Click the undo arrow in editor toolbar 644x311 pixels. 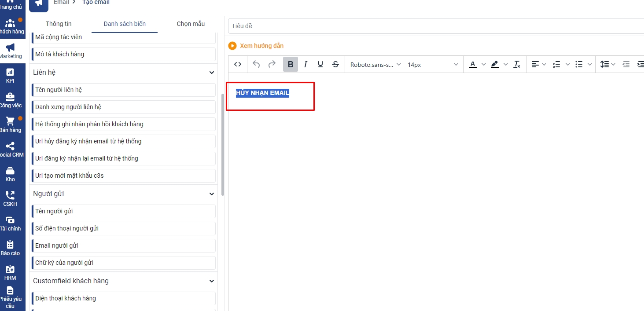click(256, 64)
